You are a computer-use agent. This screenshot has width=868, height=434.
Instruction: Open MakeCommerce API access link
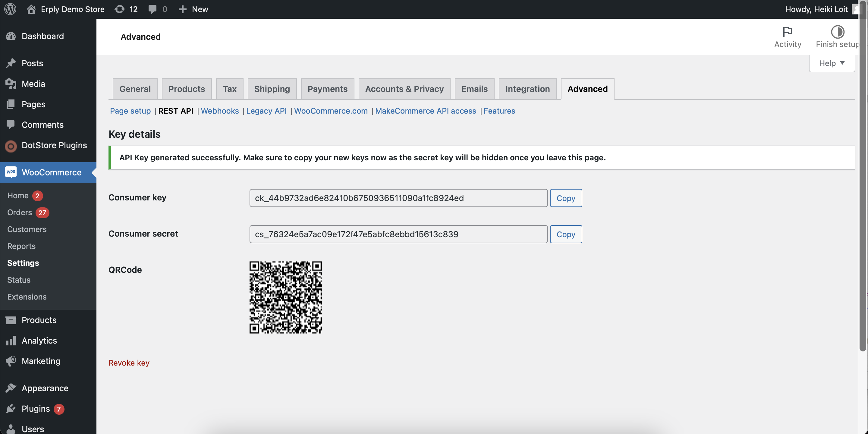pyautogui.click(x=425, y=111)
